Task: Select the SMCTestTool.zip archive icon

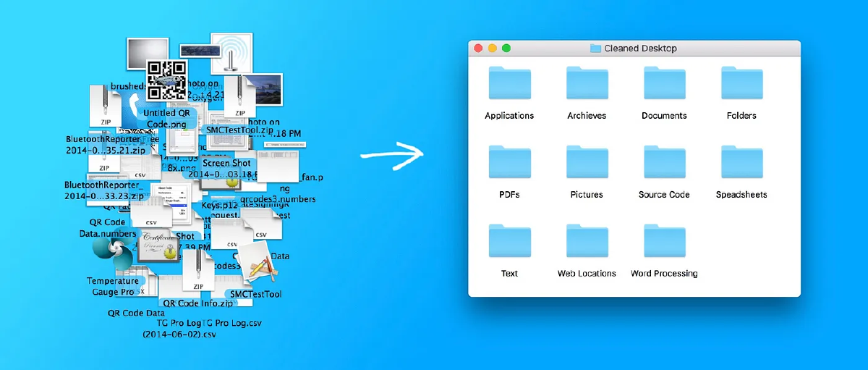Action: pyautogui.click(x=239, y=98)
